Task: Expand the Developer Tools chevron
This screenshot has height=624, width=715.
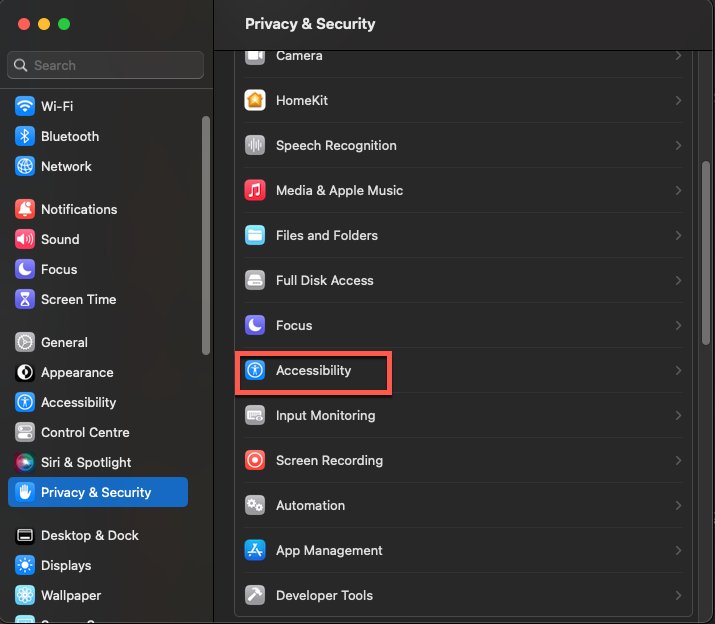Action: pyautogui.click(x=679, y=595)
